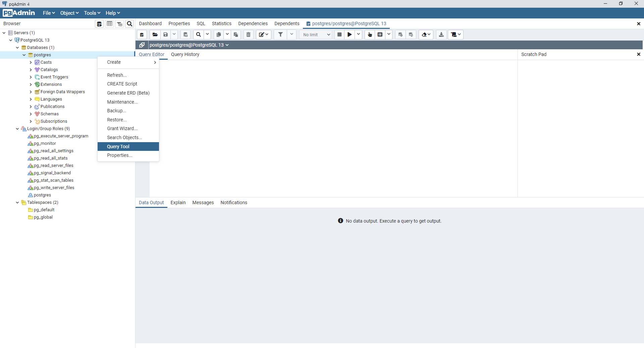Switch to the Query History tab
Screen dimensions: 644x348
tap(185, 54)
